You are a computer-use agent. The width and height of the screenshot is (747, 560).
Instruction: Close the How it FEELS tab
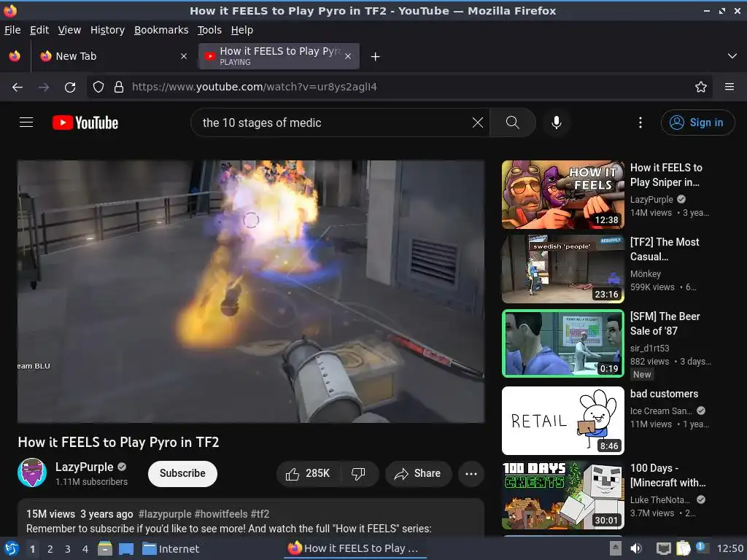pos(348,56)
